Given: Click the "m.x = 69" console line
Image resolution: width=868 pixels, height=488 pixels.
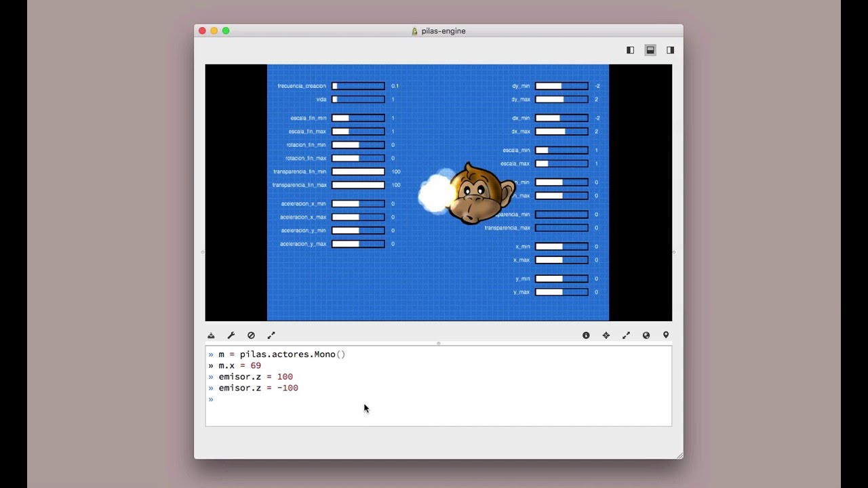Looking at the screenshot, I should [x=239, y=365].
